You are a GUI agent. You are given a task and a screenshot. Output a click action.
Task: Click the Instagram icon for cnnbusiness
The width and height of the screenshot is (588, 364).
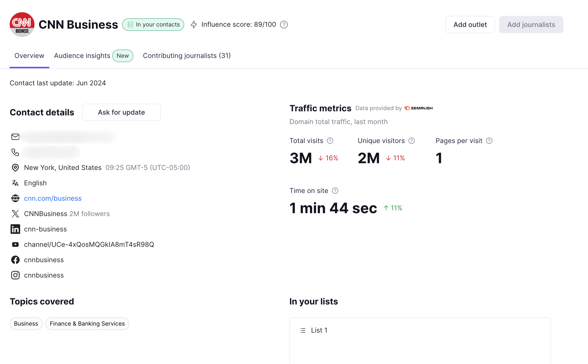click(15, 275)
